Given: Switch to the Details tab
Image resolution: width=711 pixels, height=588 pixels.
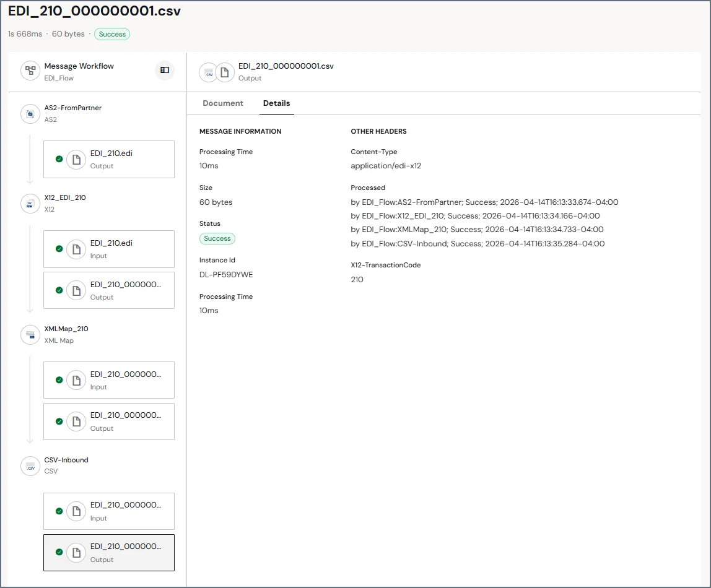Looking at the screenshot, I should pyautogui.click(x=277, y=103).
